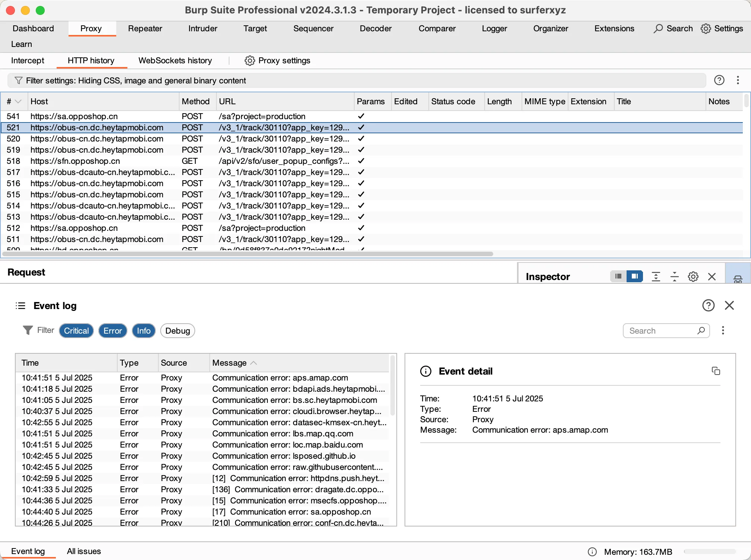Viewport: 751px width, 560px height.
Task: Select history row 518 sfn.opposhop.cn
Action: tap(372, 161)
